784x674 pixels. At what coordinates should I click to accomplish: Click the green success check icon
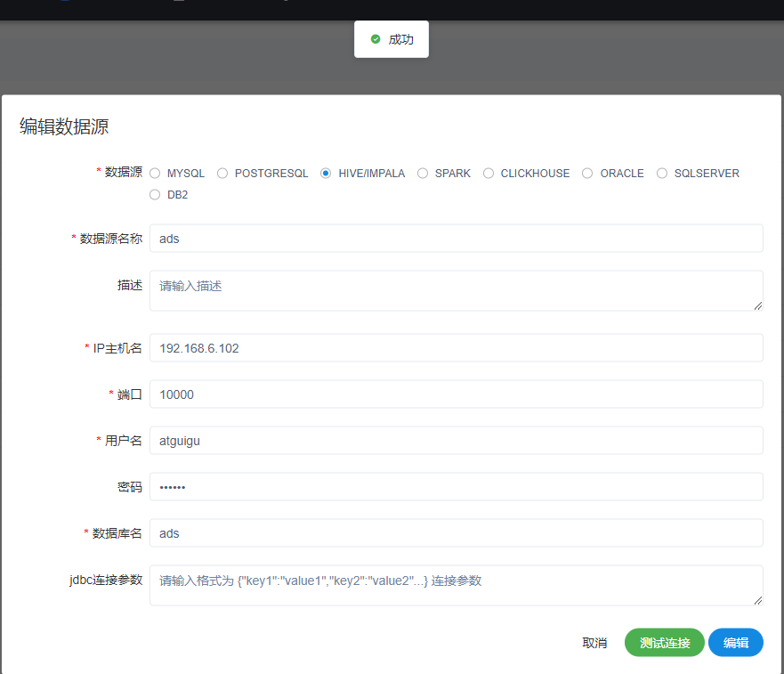(376, 39)
